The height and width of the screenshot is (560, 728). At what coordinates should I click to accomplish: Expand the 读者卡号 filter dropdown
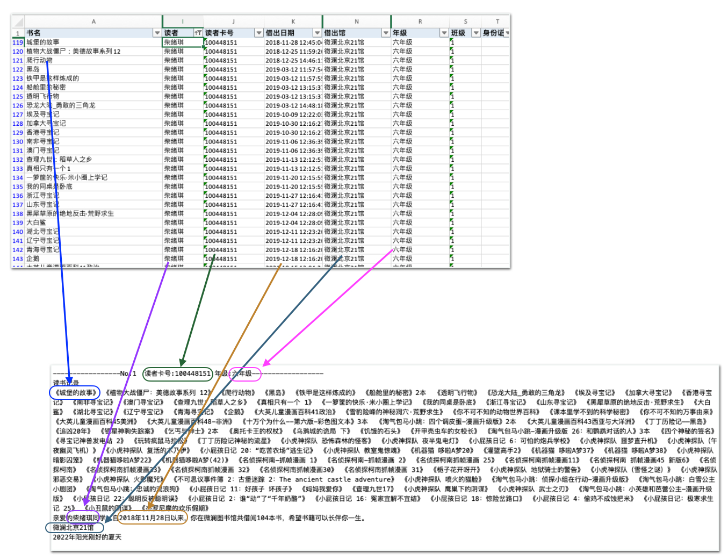[259, 33]
